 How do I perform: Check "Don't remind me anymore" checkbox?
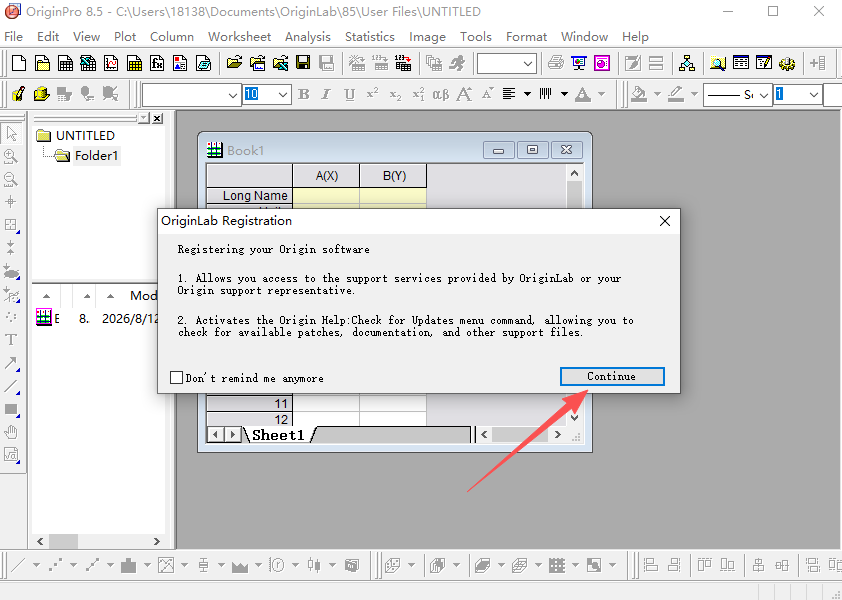pyautogui.click(x=176, y=378)
